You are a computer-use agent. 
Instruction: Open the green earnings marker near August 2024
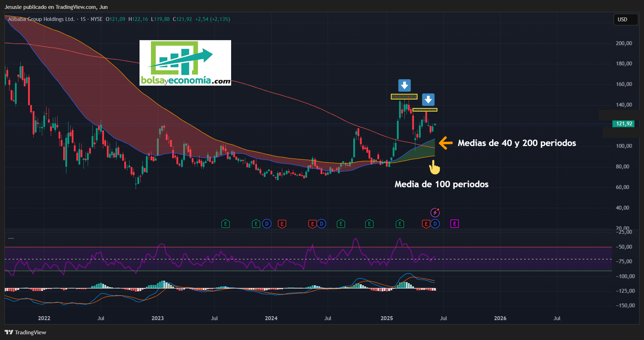pyautogui.click(x=341, y=224)
